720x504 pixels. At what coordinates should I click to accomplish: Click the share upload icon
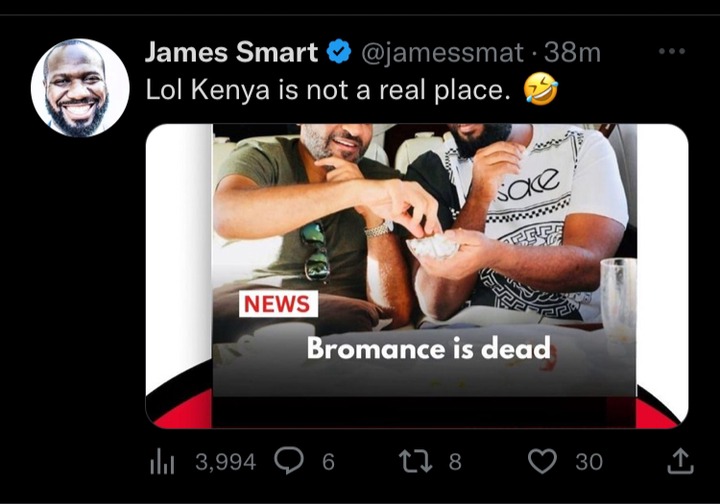click(x=680, y=461)
